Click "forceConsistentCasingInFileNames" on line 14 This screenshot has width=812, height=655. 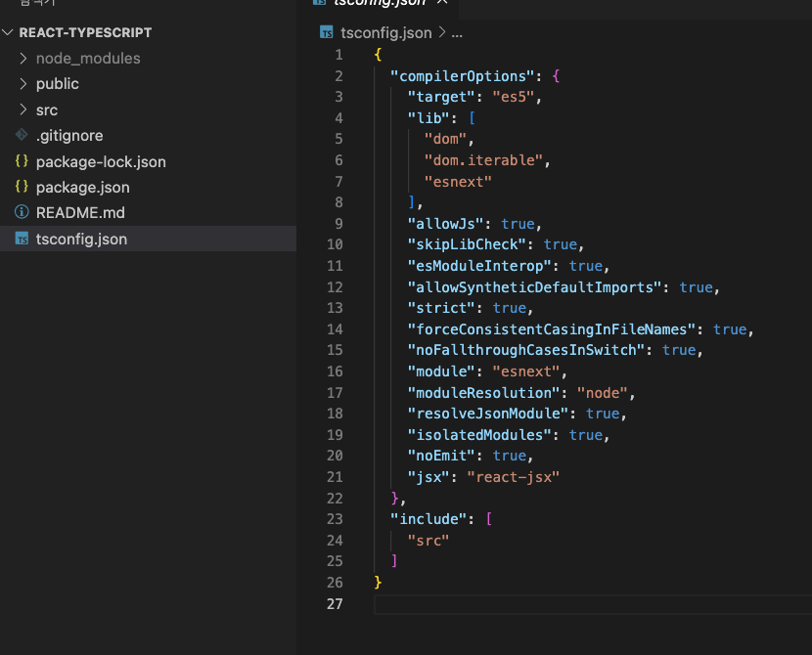point(552,329)
